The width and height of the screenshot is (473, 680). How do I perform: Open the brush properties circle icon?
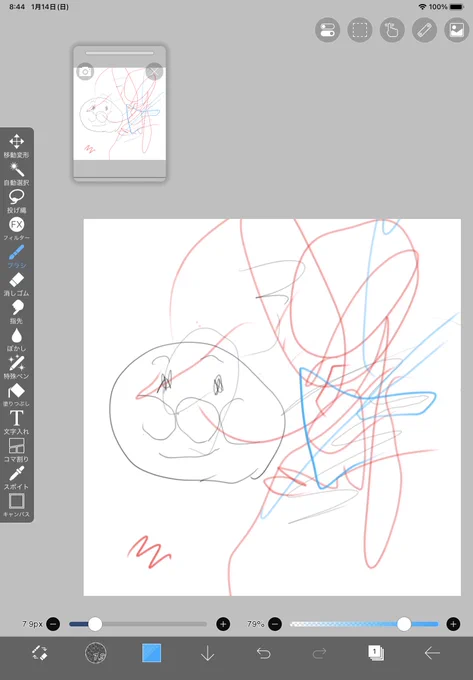coord(96,653)
